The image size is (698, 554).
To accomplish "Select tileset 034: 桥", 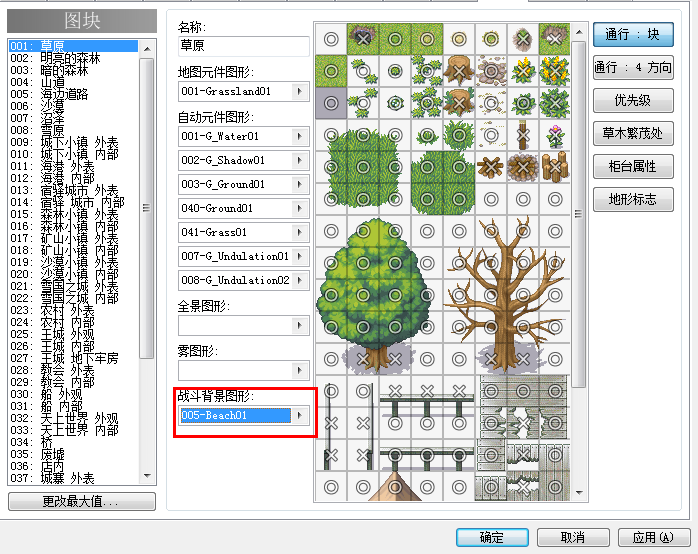I will click(73, 442).
